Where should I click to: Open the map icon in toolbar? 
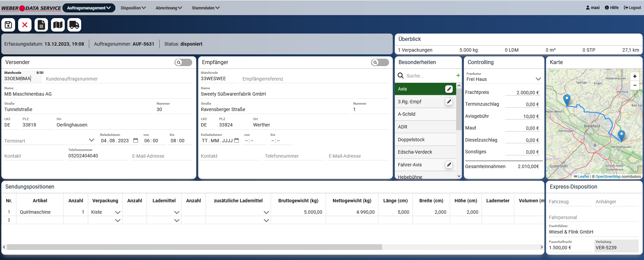[x=58, y=25]
